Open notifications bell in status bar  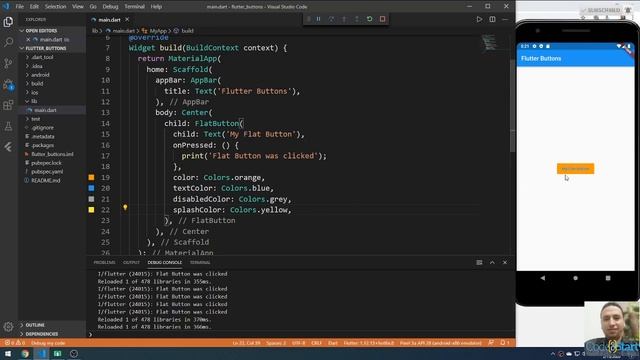click(505, 343)
